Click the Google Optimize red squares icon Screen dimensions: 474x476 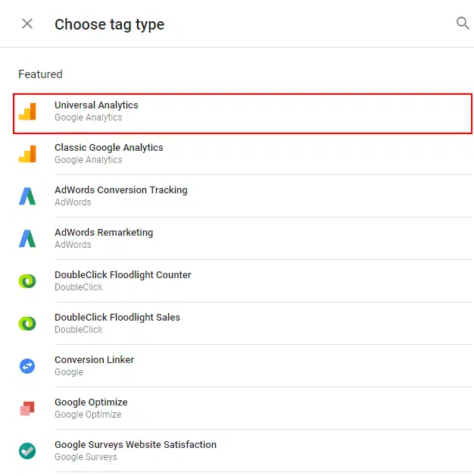(x=27, y=409)
